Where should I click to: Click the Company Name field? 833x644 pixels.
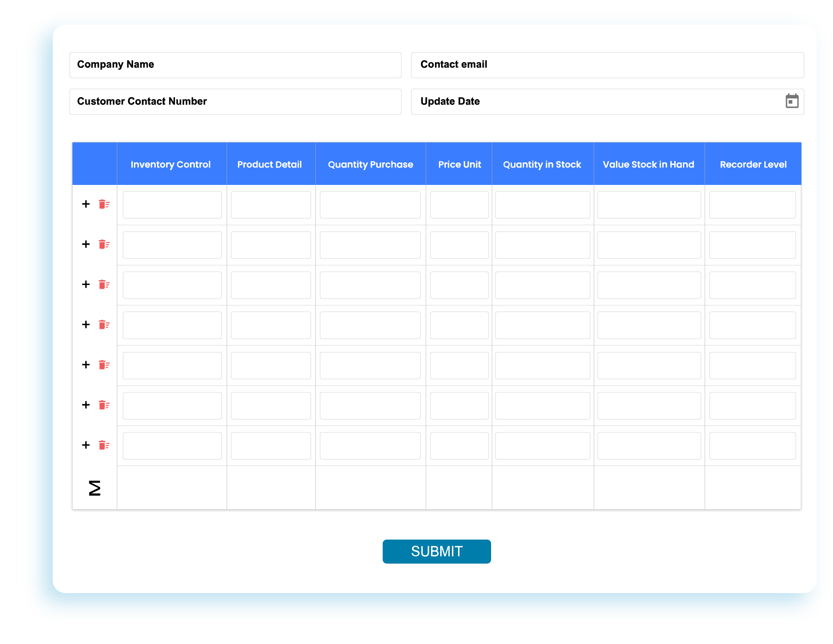235,64
